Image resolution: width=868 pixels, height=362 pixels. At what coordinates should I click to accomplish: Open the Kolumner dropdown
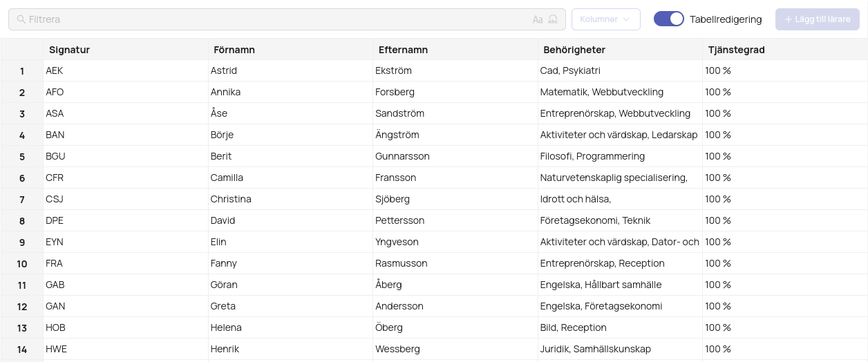tap(606, 19)
